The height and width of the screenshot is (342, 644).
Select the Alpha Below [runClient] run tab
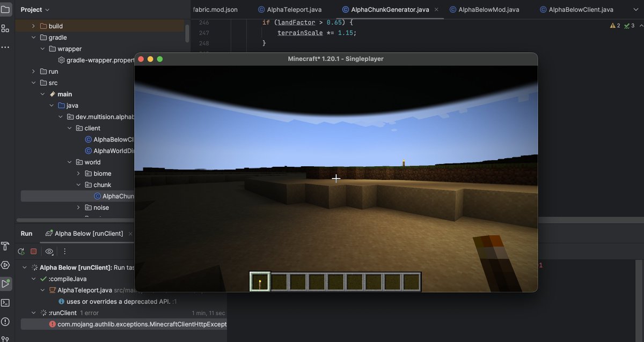point(84,234)
